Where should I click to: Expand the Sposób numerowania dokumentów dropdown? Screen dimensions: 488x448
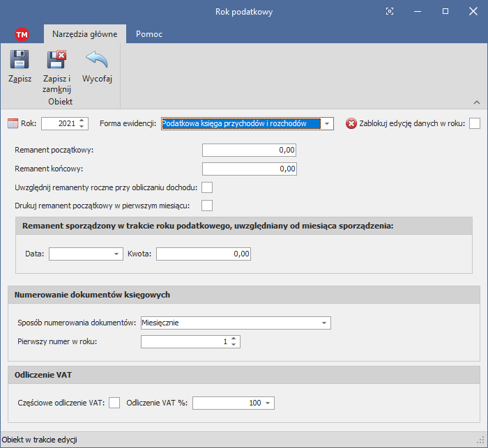click(x=324, y=323)
